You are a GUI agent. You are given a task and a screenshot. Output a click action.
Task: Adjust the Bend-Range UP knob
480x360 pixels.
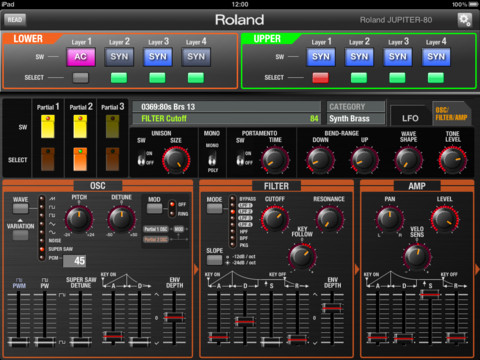pos(364,160)
